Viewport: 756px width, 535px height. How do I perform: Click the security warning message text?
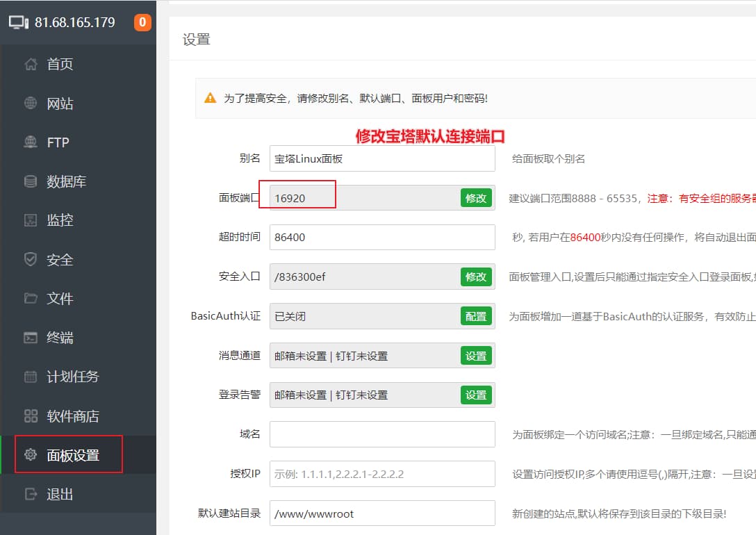click(x=356, y=99)
